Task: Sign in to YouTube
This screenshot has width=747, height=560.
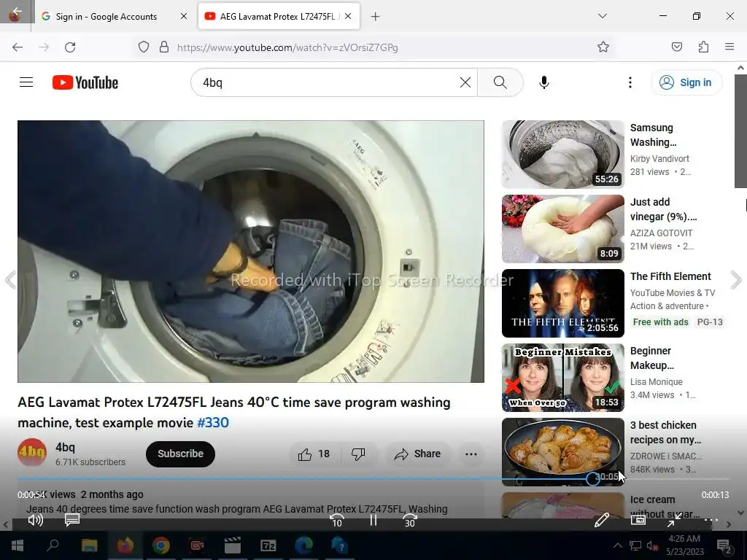Action: pyautogui.click(x=686, y=82)
